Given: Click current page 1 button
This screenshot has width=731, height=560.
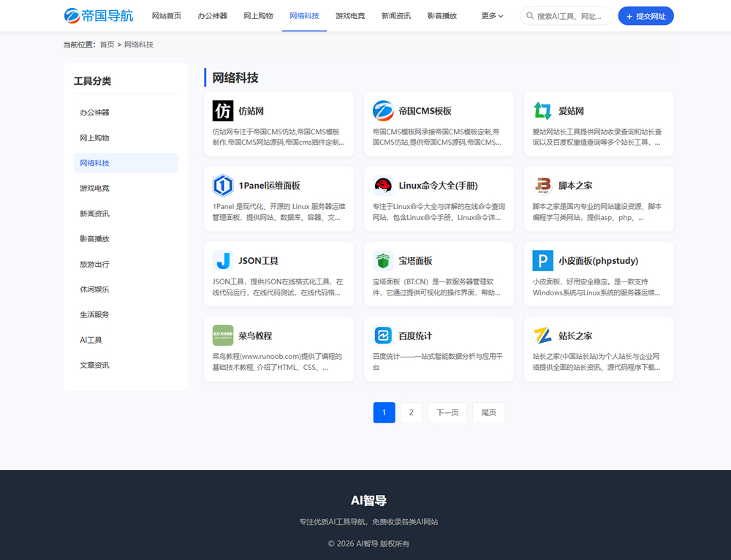Looking at the screenshot, I should pyautogui.click(x=385, y=412).
